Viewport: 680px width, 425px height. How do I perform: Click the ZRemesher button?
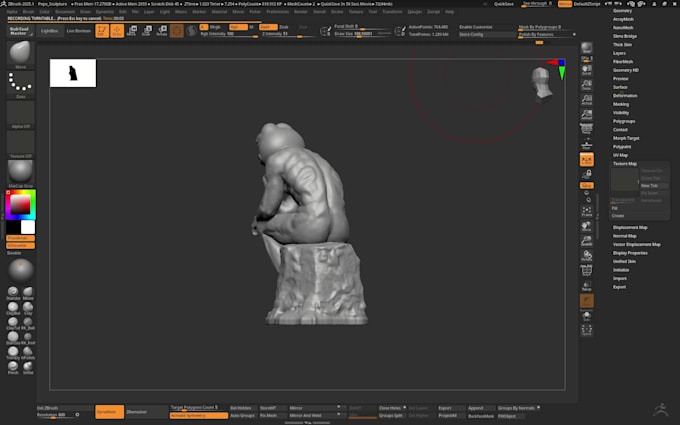[146, 412]
